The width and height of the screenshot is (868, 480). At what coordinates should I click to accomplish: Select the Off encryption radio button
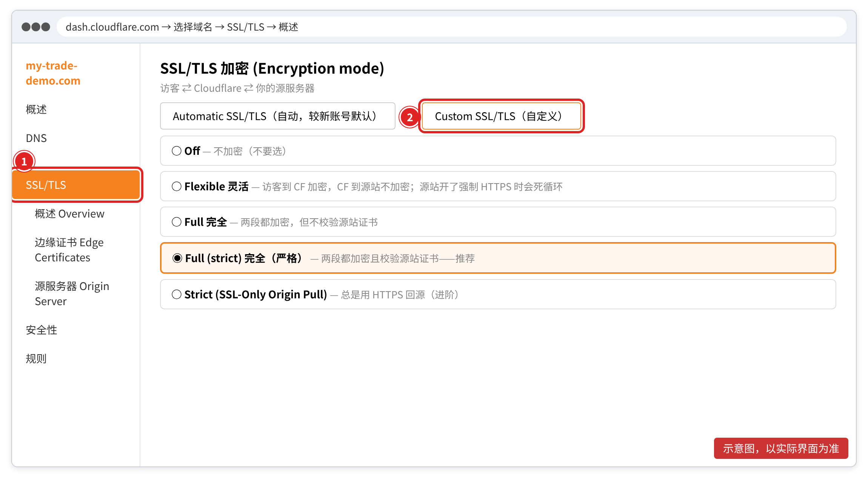click(176, 151)
